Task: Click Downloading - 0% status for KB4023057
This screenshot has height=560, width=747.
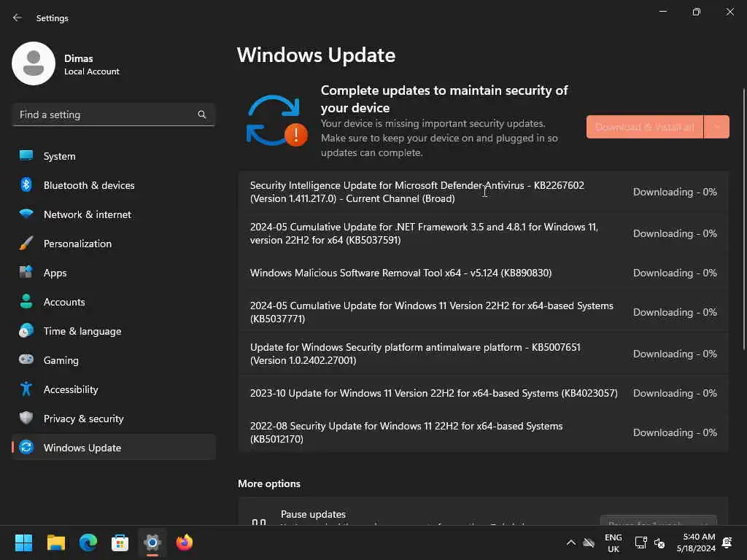Action: 675,393
